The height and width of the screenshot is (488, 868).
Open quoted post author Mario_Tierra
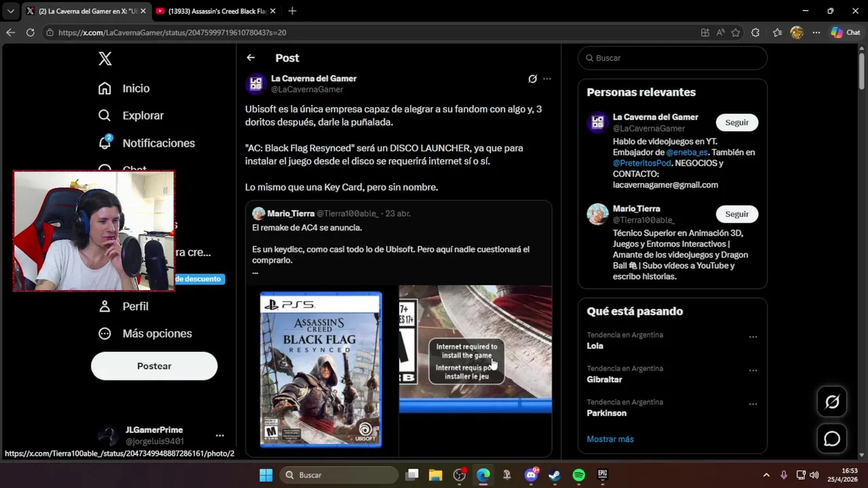(x=290, y=213)
